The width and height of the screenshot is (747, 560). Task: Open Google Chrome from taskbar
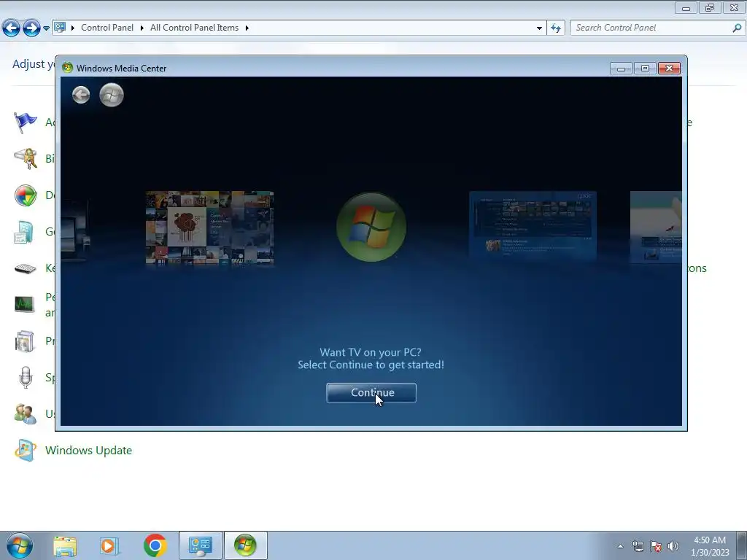click(x=155, y=546)
